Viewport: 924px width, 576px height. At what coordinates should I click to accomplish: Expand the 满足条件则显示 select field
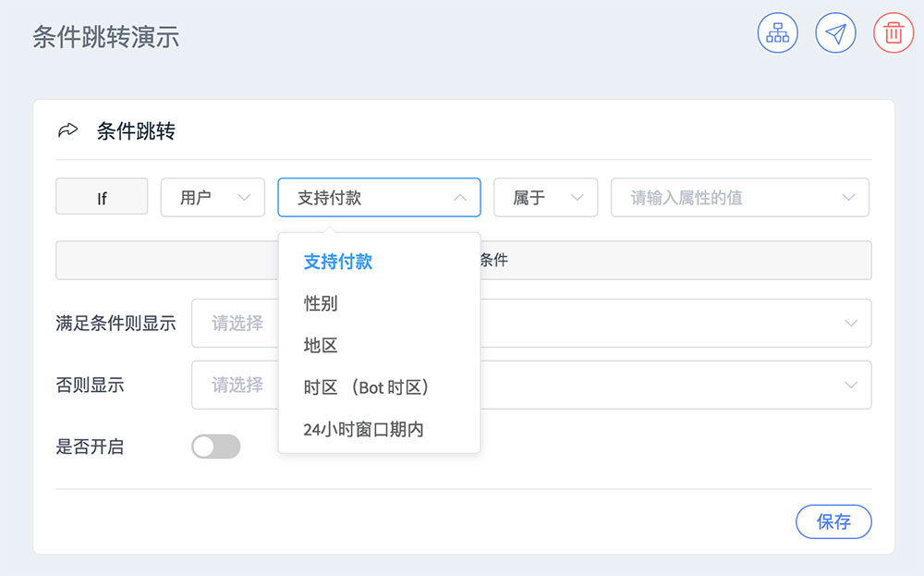pyautogui.click(x=675, y=323)
